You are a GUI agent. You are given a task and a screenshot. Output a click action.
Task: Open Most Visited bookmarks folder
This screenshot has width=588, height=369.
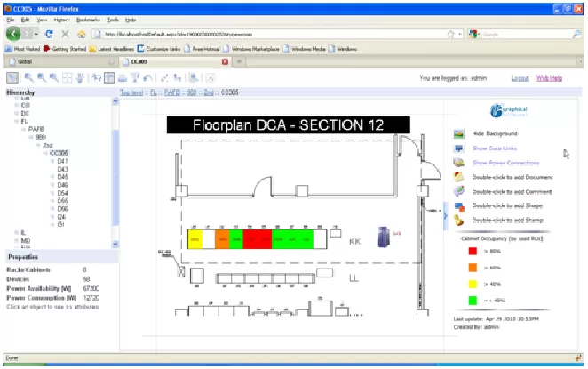coord(23,49)
